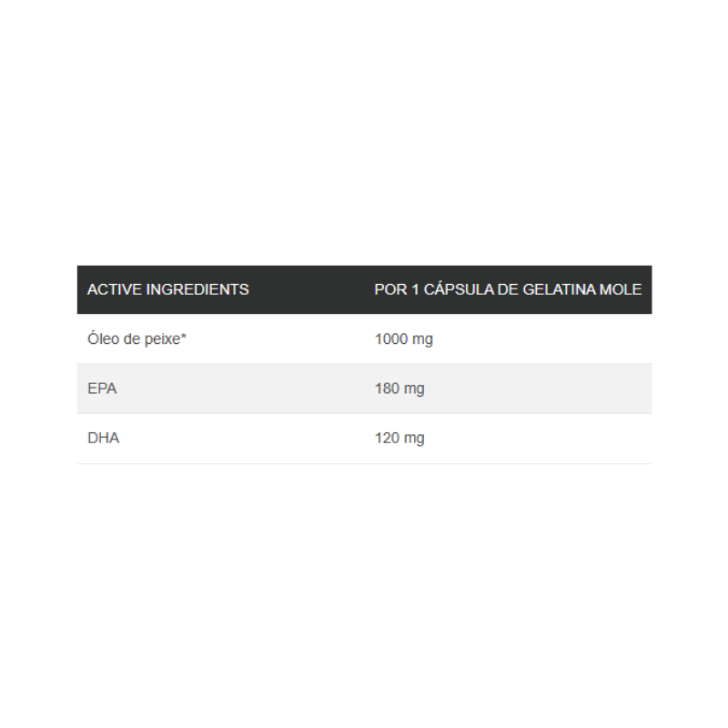Select the POR 1 CÁPSULA DE GELATINA MOLE header
The width and height of the screenshot is (728, 728).
click(508, 289)
